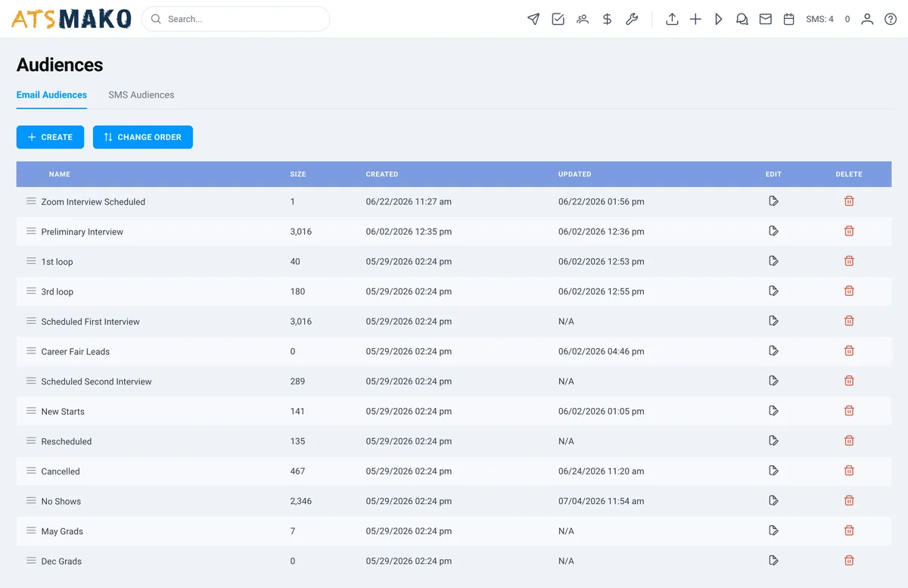Screen dimensions: 908x588
Task: Click the Change Order button
Action: click(143, 137)
